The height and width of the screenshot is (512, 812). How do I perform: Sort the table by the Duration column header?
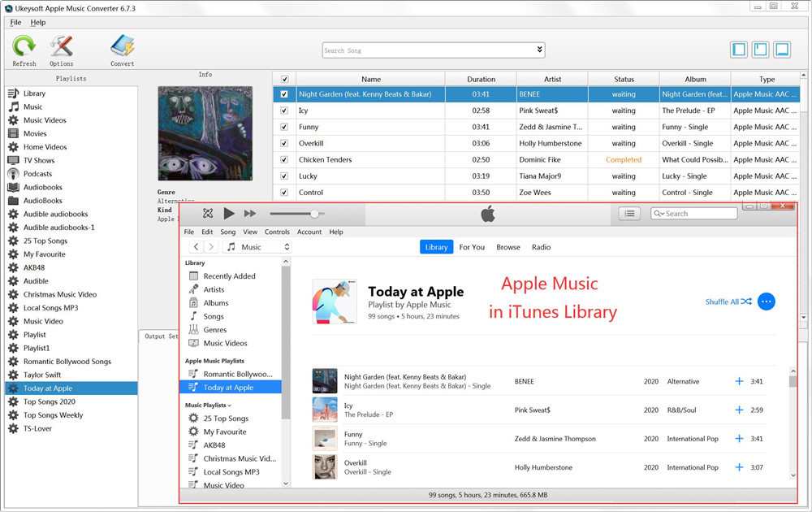click(x=481, y=80)
